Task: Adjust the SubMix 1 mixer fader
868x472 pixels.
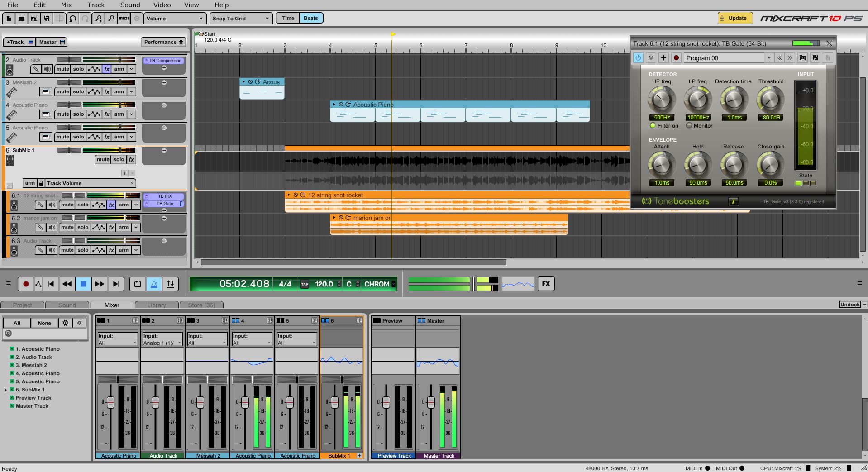Action: point(334,402)
